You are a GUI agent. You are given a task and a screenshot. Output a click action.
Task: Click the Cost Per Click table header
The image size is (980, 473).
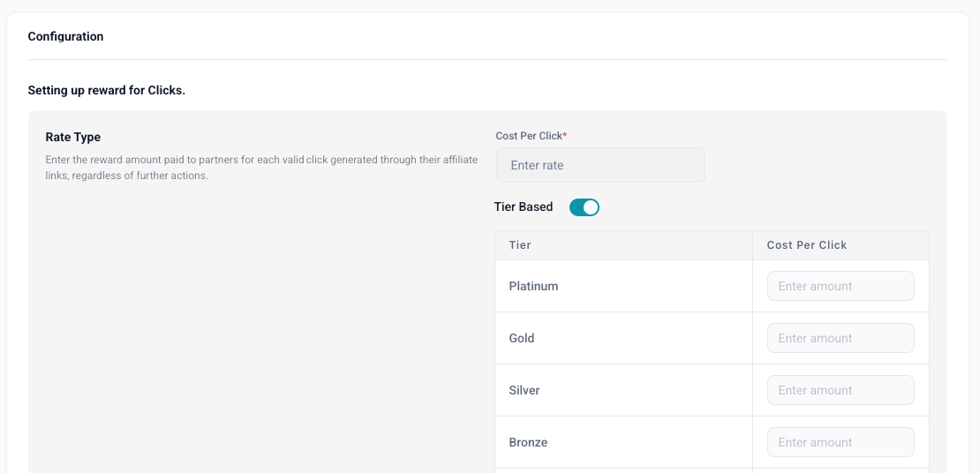807,245
